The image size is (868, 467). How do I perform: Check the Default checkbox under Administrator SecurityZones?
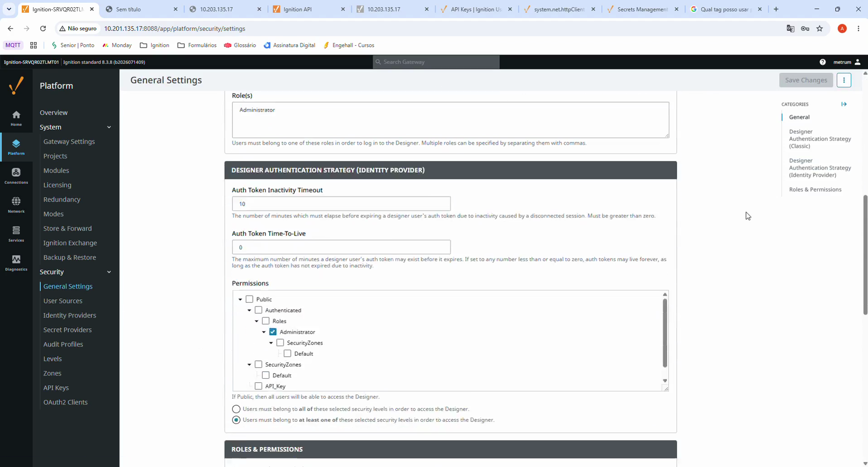(287, 354)
